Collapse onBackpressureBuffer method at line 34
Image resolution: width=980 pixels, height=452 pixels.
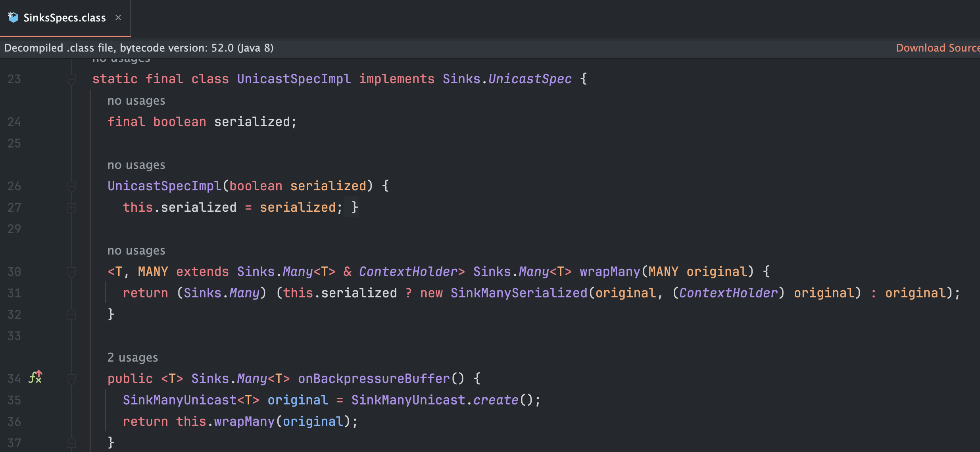(71, 379)
